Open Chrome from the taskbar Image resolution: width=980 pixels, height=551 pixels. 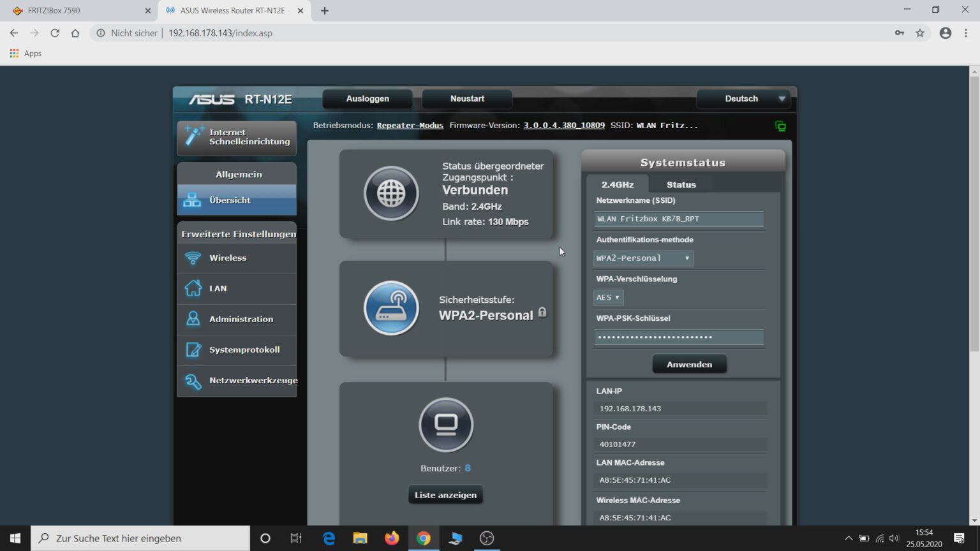(423, 538)
